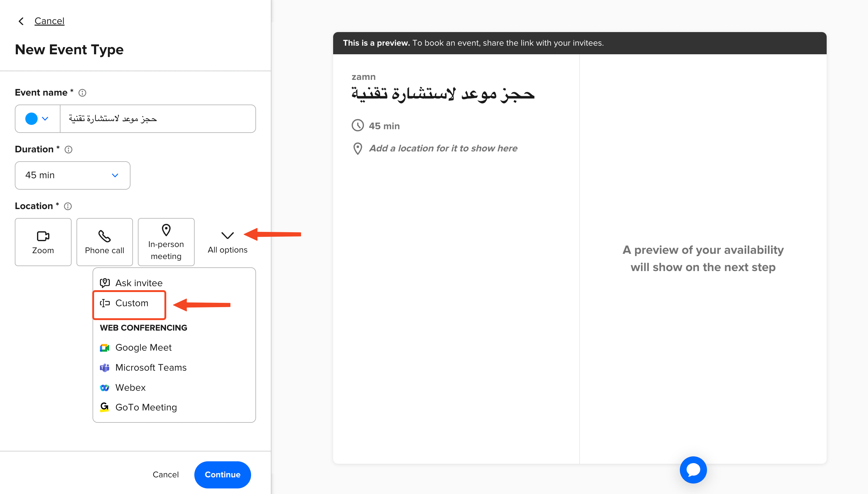
Task: Select the Phone call location option
Action: coord(105,242)
